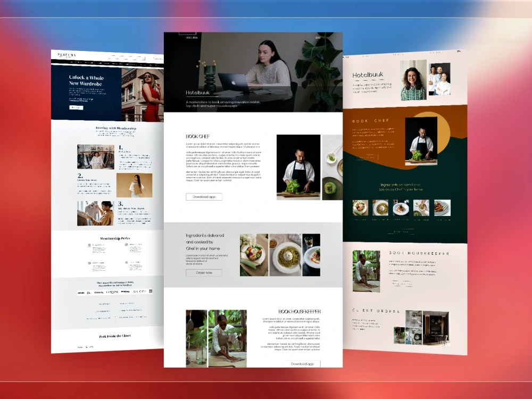Select the Ingredients delivered and cooked text on center page
The width and height of the screenshot is (532, 399).
coord(205,242)
